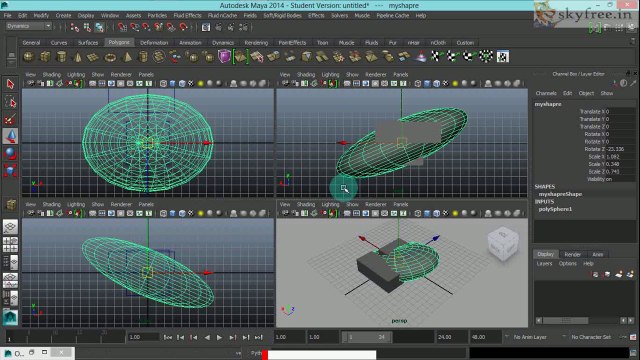Switch to the Render layer tab
640x360 pixels.
572,254
